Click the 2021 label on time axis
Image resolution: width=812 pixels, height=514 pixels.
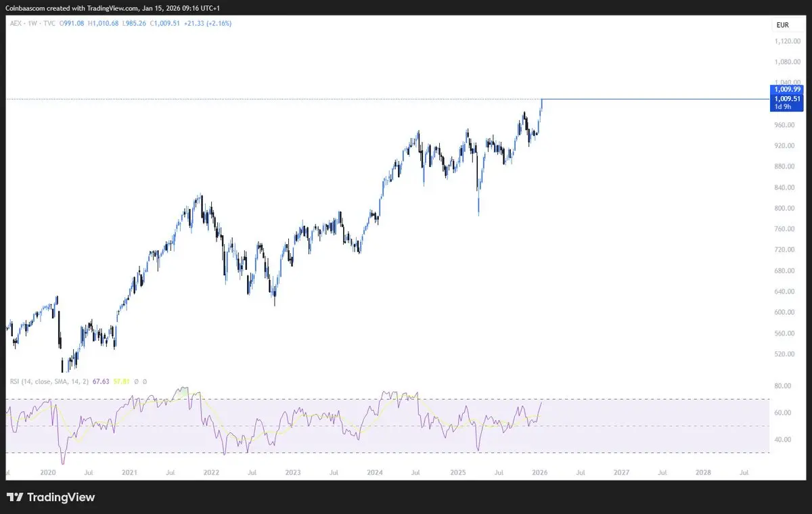129,471
